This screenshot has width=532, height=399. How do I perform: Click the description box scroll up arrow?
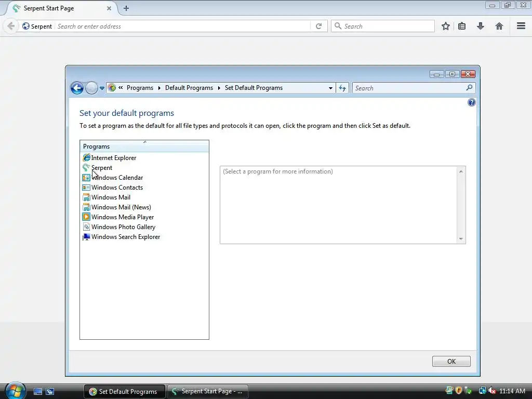[461, 171]
